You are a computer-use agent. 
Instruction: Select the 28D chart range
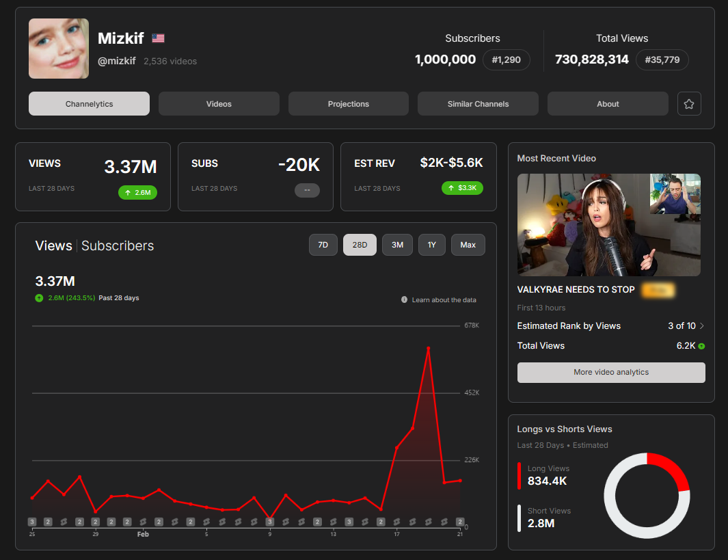click(360, 245)
